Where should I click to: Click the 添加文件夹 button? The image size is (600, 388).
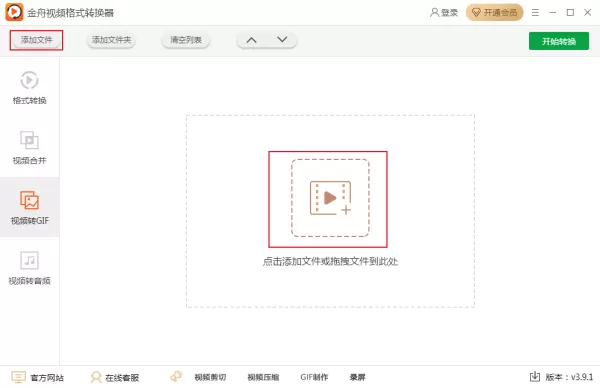(111, 40)
